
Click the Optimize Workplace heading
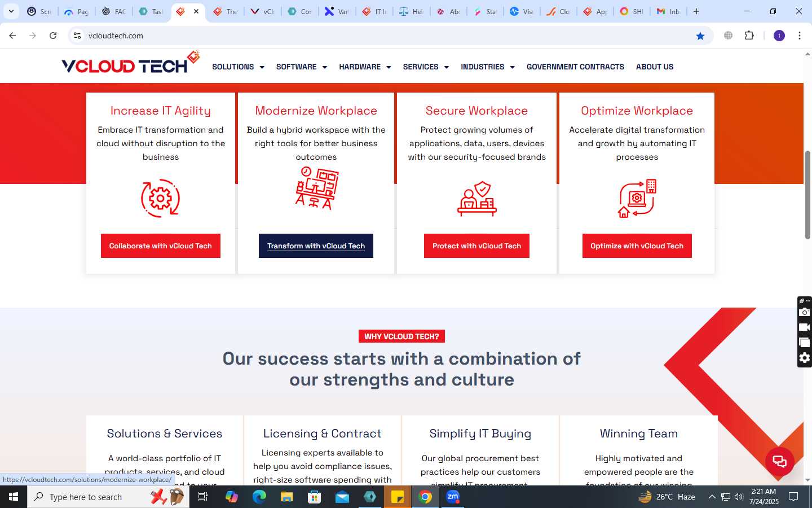(637, 111)
